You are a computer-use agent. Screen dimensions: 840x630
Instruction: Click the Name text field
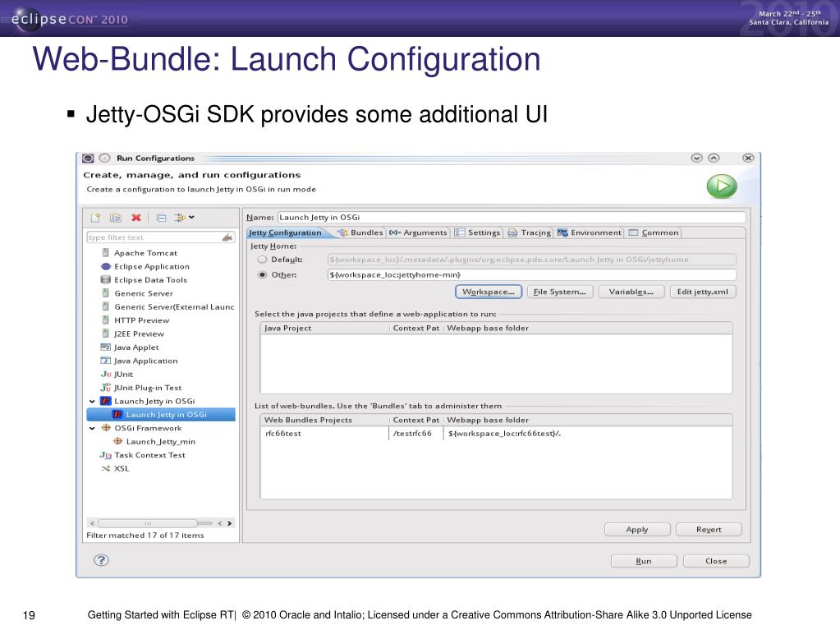pyautogui.click(x=511, y=218)
